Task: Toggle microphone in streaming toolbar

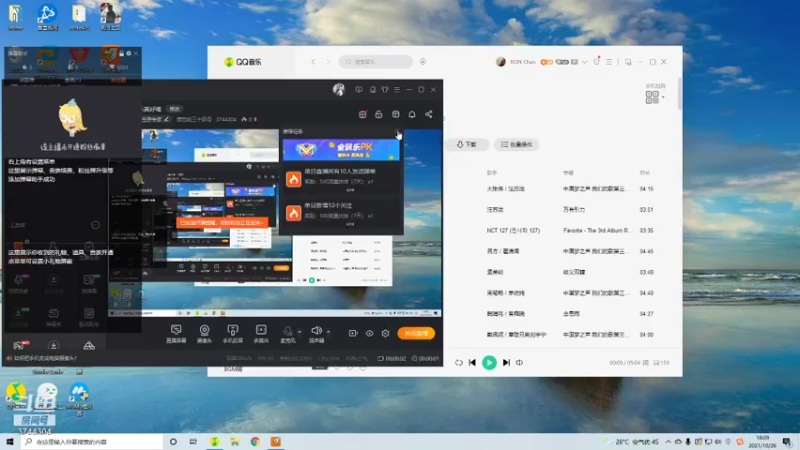Action: [x=288, y=333]
